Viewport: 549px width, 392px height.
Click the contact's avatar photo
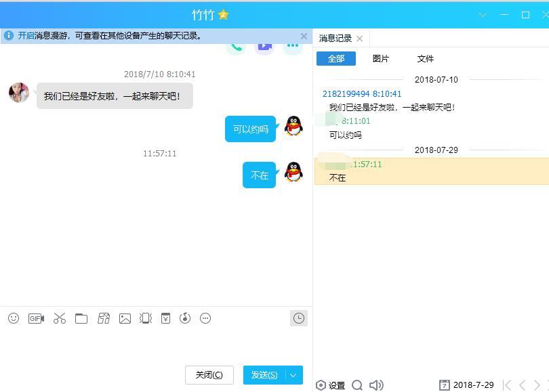click(x=19, y=93)
